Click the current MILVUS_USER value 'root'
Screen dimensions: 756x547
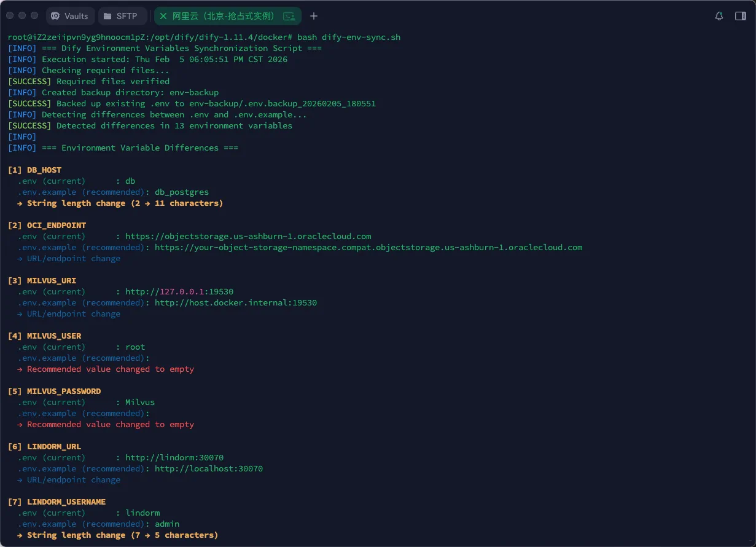[x=135, y=347]
